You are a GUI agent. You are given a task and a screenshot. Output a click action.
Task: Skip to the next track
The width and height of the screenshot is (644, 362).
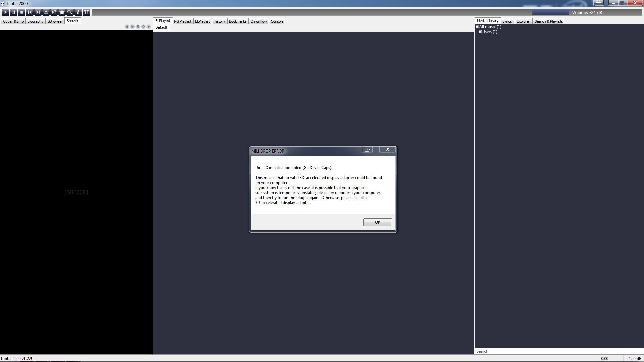[38, 12]
